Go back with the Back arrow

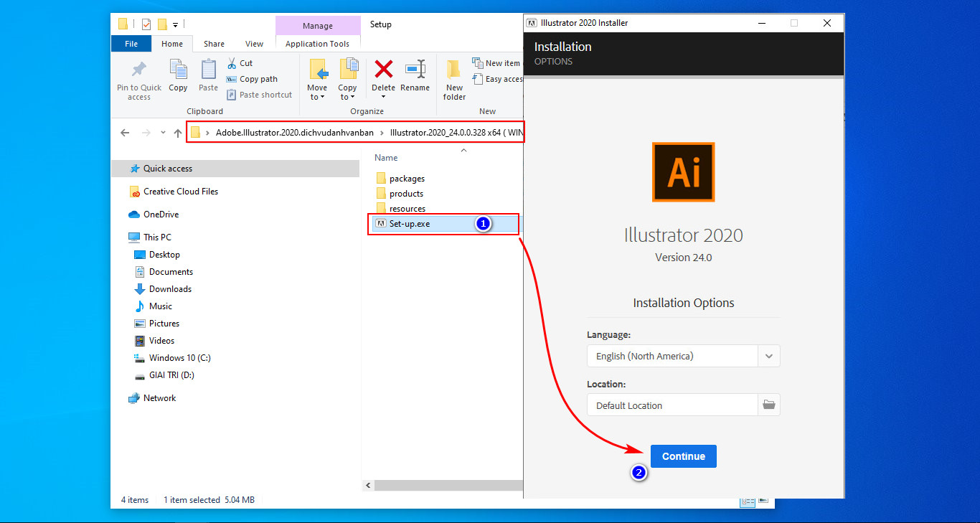pos(125,133)
